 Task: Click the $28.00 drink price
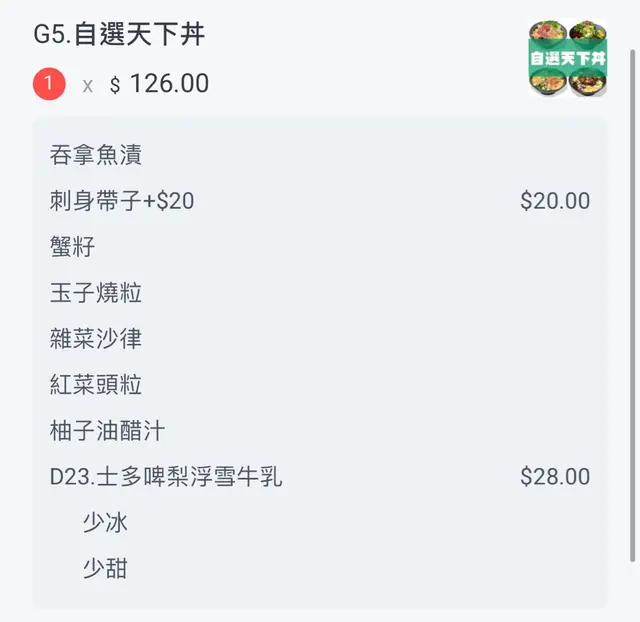[555, 477]
